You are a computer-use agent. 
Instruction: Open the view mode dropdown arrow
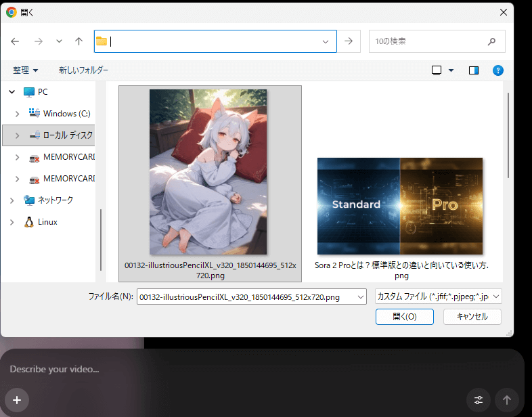451,70
